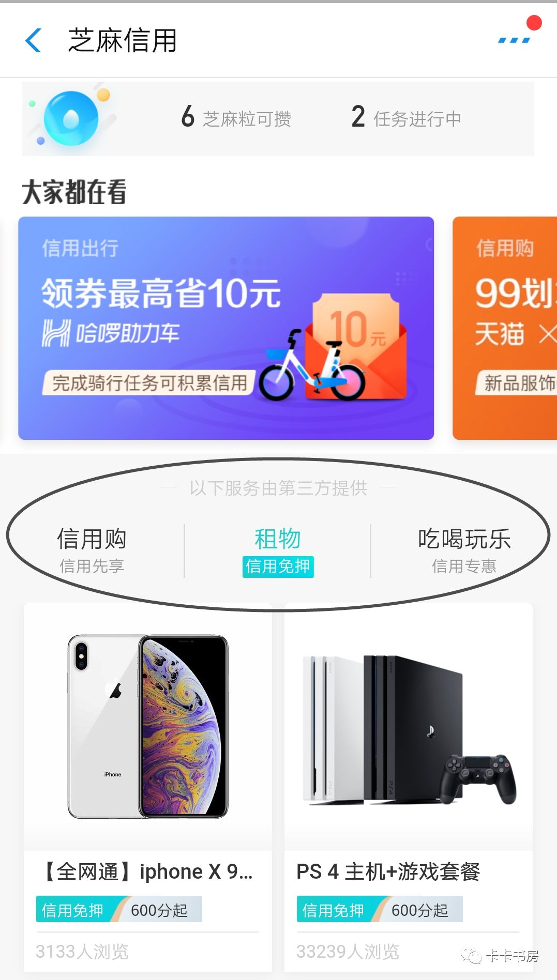Tap 完成骑行任务可积累信用 label

149,383
